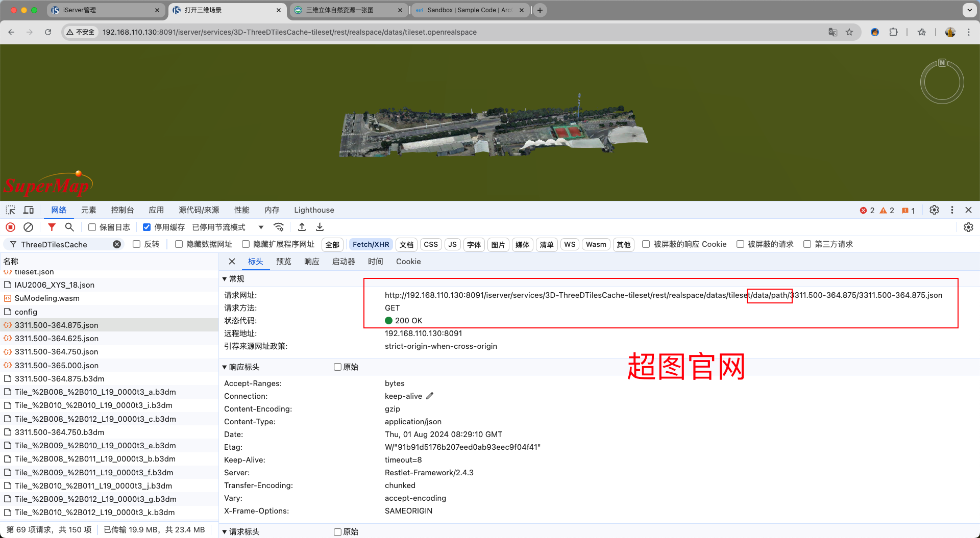
Task: Open network conditions wifi icon
Action: point(279,227)
